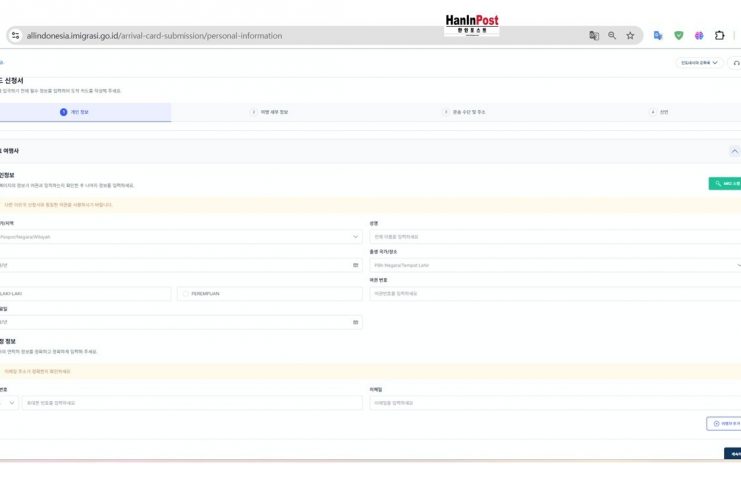741x486 pixels.
Task: Open the calendar icon in the birth date field
Action: click(x=355, y=265)
